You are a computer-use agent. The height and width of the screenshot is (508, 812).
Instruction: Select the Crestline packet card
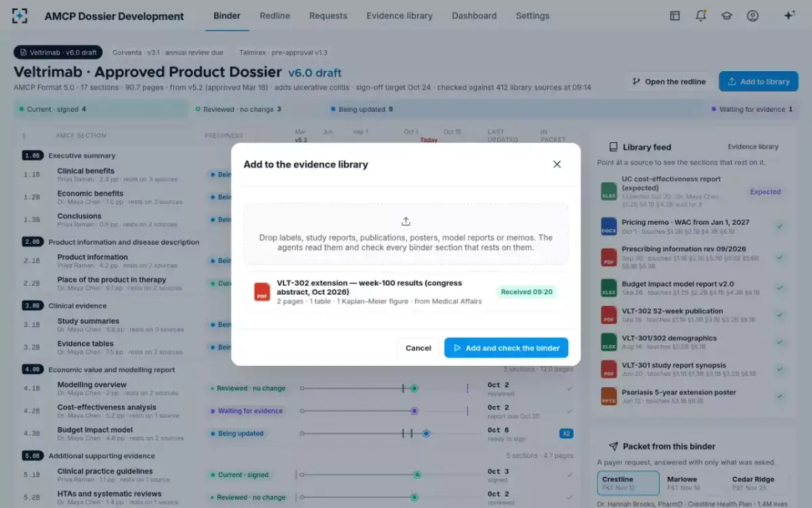click(628, 483)
